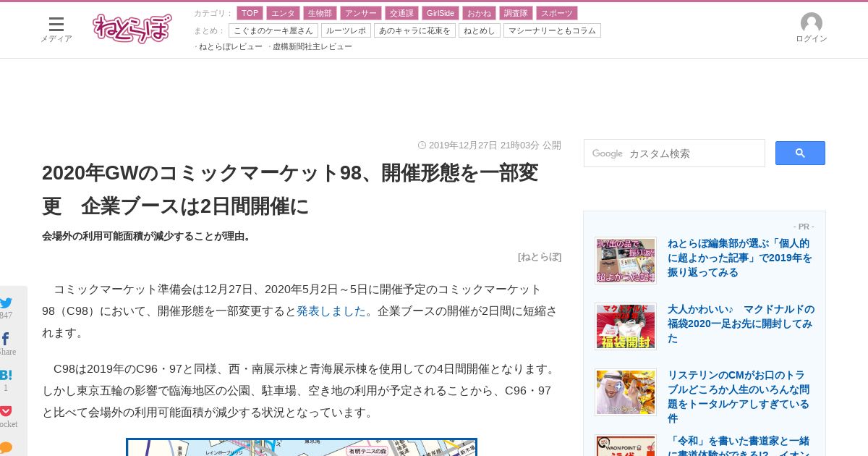The image size is (868, 456).
Task: Read ねとらぼ編集部が選ぶ「個人的に超よかった記事」 article
Action: (740, 258)
